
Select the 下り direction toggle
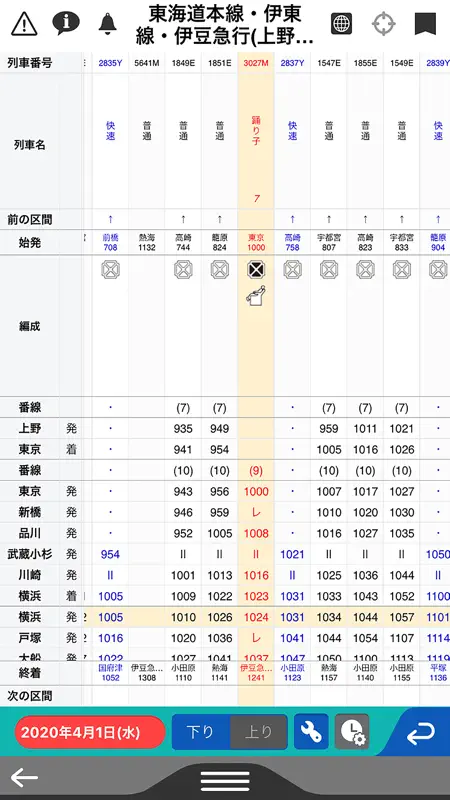(201, 732)
